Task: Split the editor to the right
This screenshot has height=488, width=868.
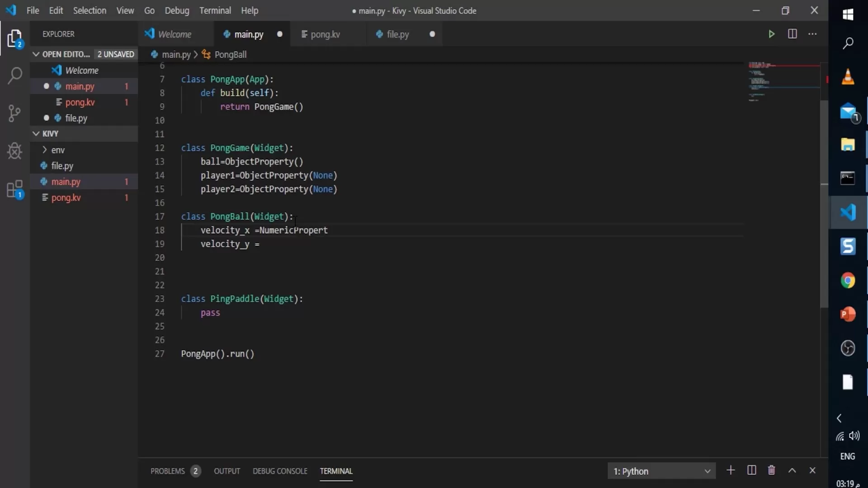Action: pos(792,34)
